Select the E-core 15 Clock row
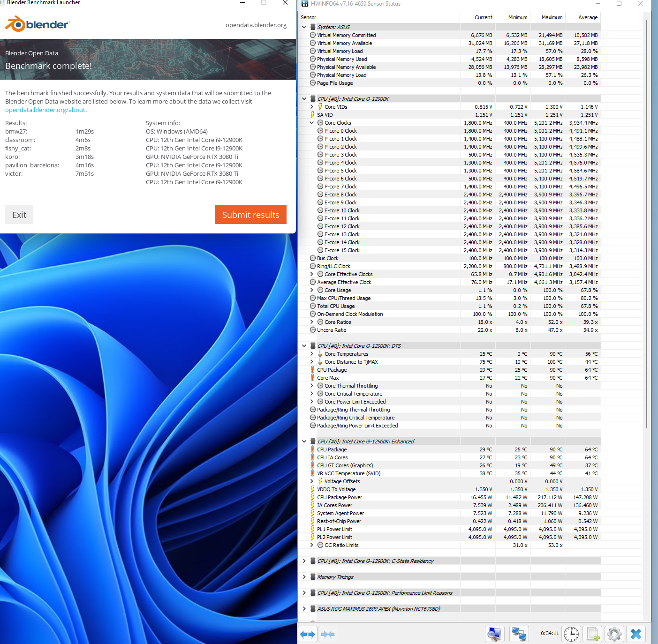Viewport: 658px width, 644px height. [x=449, y=250]
